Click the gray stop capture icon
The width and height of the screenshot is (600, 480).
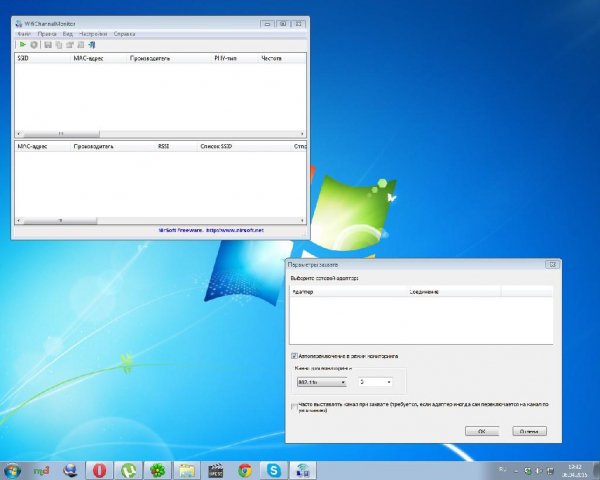(x=34, y=45)
